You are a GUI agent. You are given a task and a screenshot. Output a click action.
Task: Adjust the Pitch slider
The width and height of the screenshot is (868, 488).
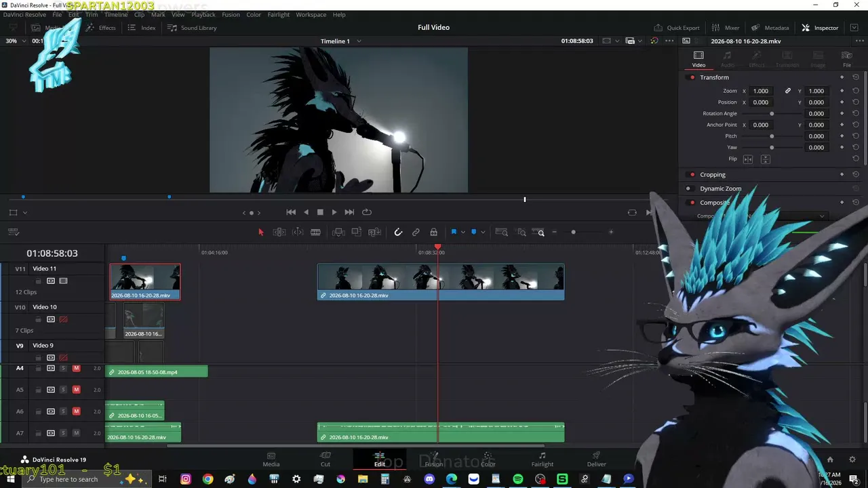[x=772, y=136]
